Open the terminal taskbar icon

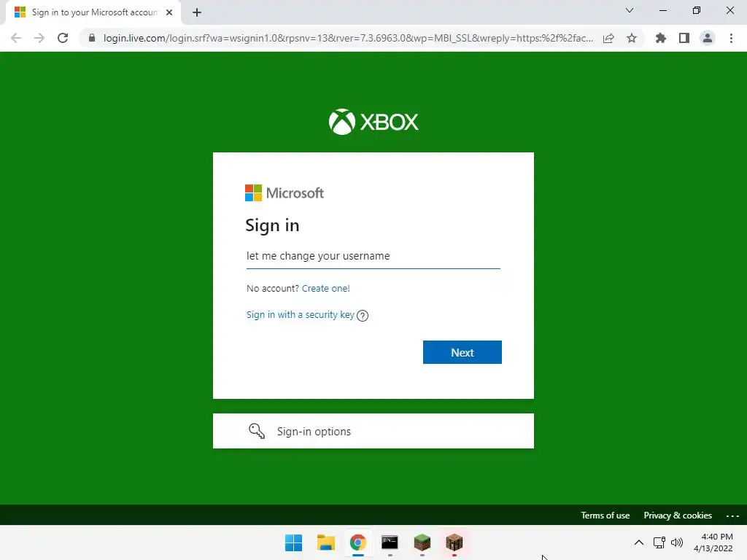pos(390,542)
